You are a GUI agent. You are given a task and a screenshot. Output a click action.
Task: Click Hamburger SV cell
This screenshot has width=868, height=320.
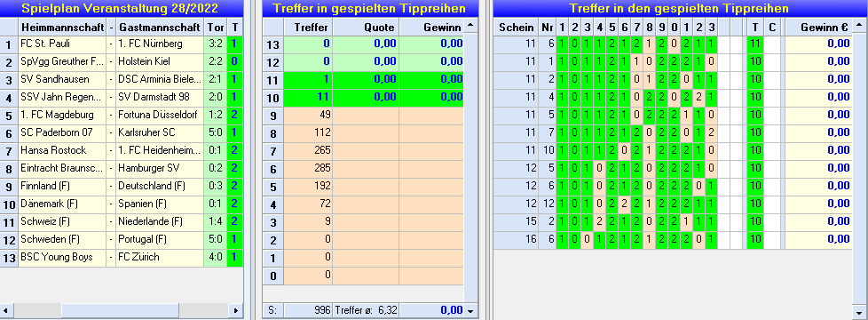click(160, 168)
